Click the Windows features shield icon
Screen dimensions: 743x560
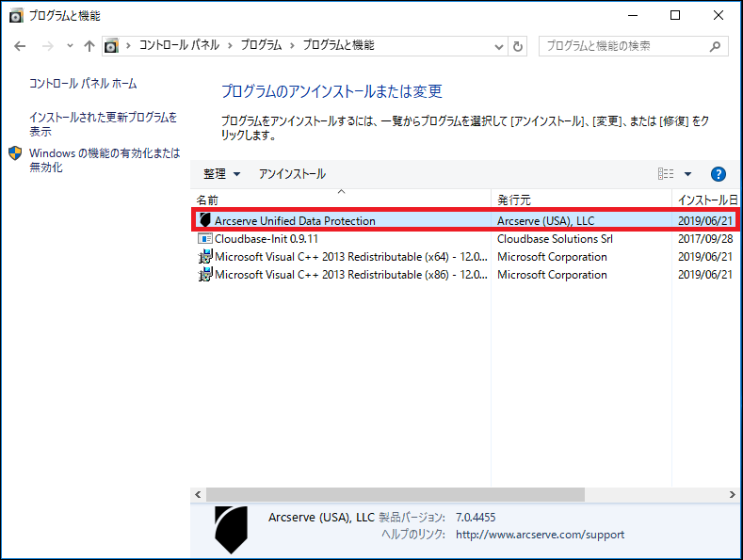15,153
